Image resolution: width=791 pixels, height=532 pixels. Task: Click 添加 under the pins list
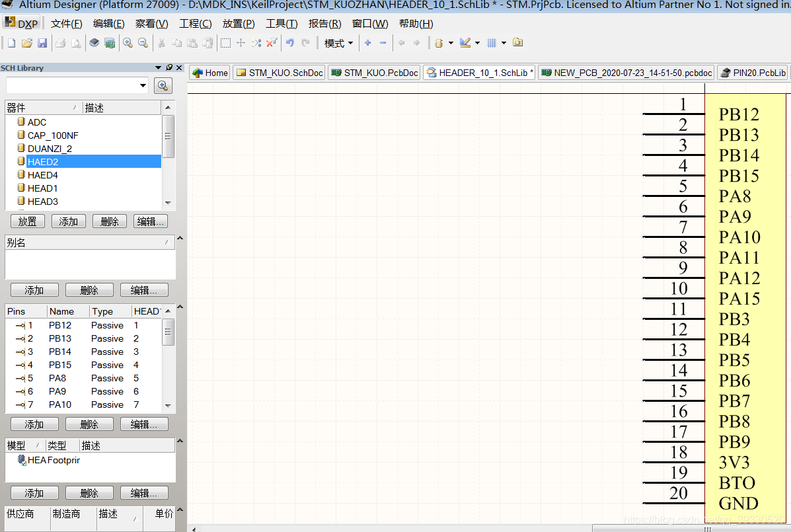[x=34, y=424]
